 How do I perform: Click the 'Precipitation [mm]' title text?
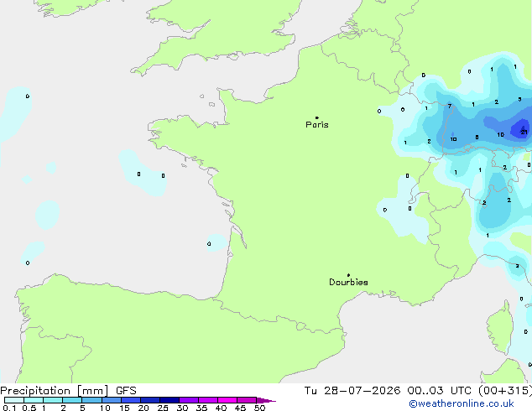coord(55,391)
